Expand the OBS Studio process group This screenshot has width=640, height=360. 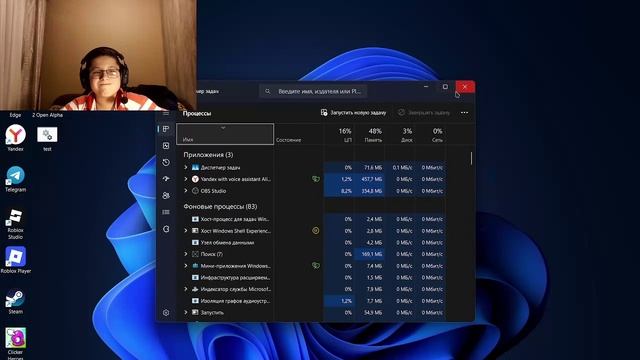point(186,191)
